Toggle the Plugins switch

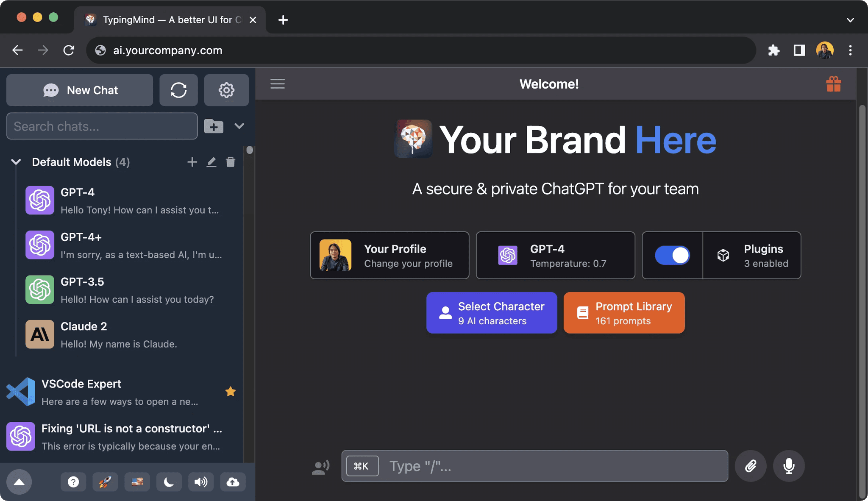tap(672, 255)
